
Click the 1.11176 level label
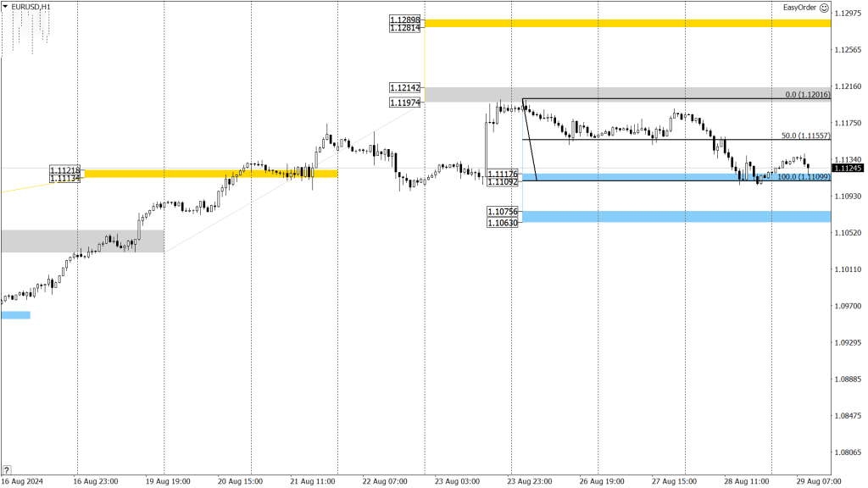(503, 174)
